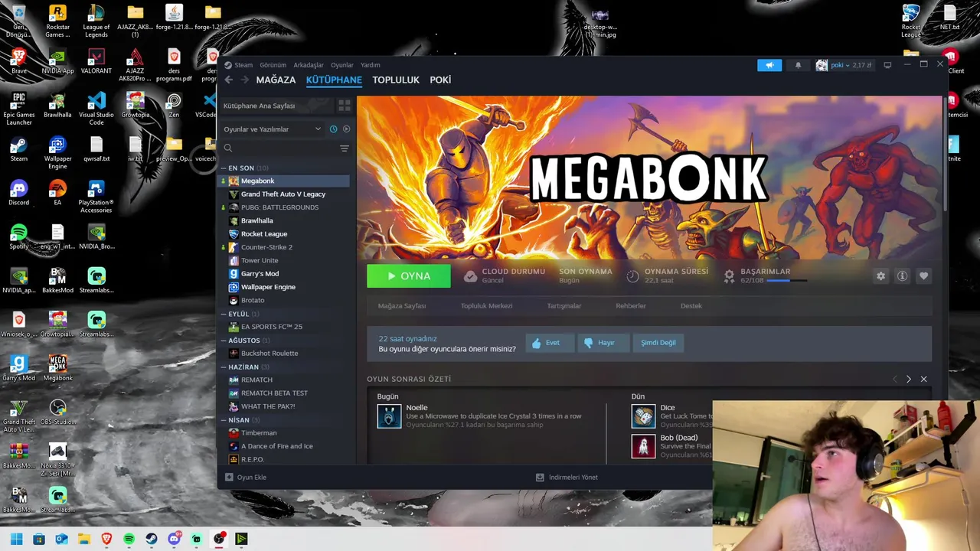Open Destek link
Image resolution: width=980 pixels, height=551 pixels.
click(691, 305)
